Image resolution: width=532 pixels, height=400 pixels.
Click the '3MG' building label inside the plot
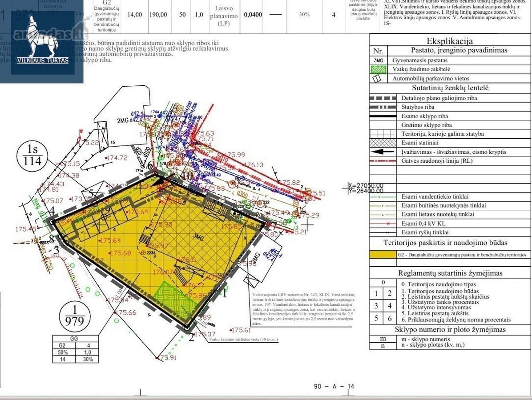pos(198,237)
